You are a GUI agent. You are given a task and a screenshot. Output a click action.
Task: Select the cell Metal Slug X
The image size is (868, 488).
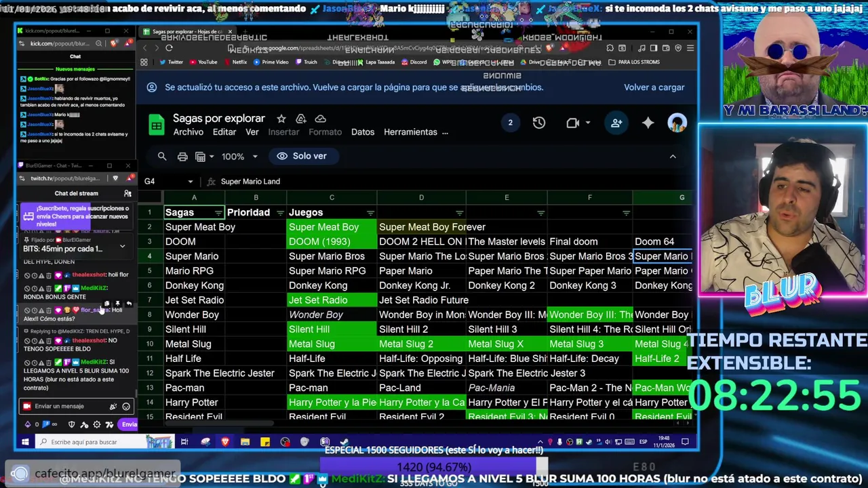(506, 344)
